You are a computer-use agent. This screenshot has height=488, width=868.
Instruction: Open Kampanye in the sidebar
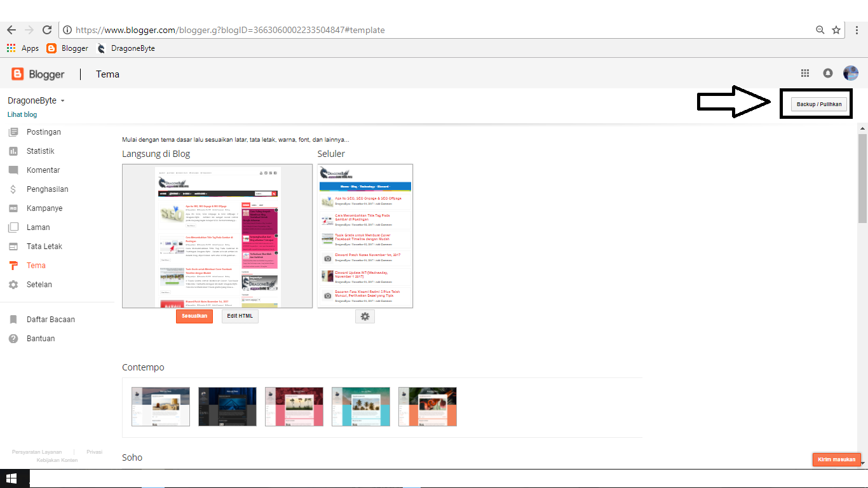pyautogui.click(x=44, y=208)
